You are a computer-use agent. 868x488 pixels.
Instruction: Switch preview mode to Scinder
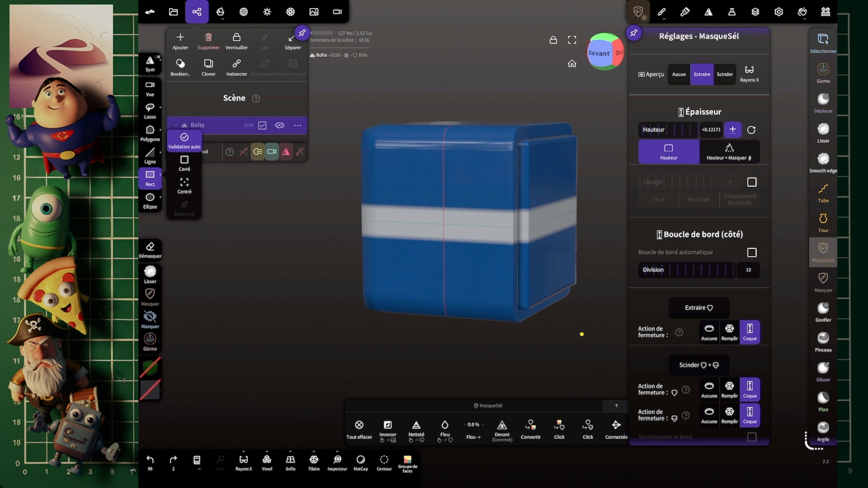coord(724,75)
